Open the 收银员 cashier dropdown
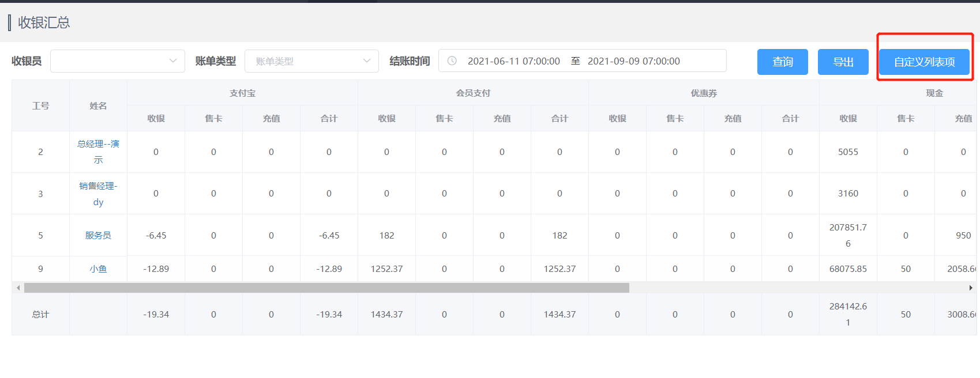The height and width of the screenshot is (378, 980). tap(118, 61)
